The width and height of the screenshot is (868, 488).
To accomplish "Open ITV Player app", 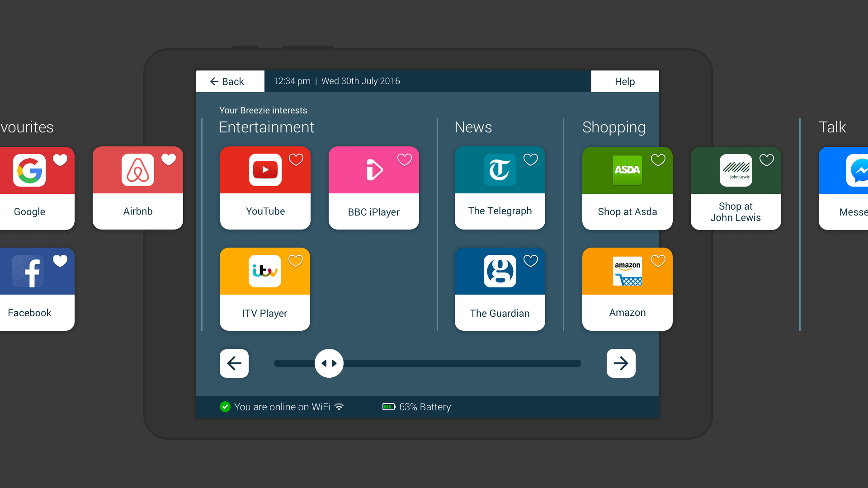I will coord(264,289).
